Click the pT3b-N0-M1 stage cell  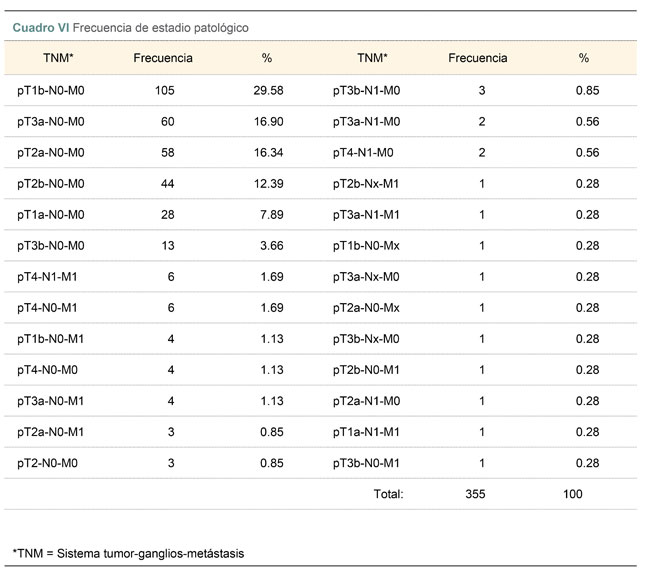click(366, 463)
